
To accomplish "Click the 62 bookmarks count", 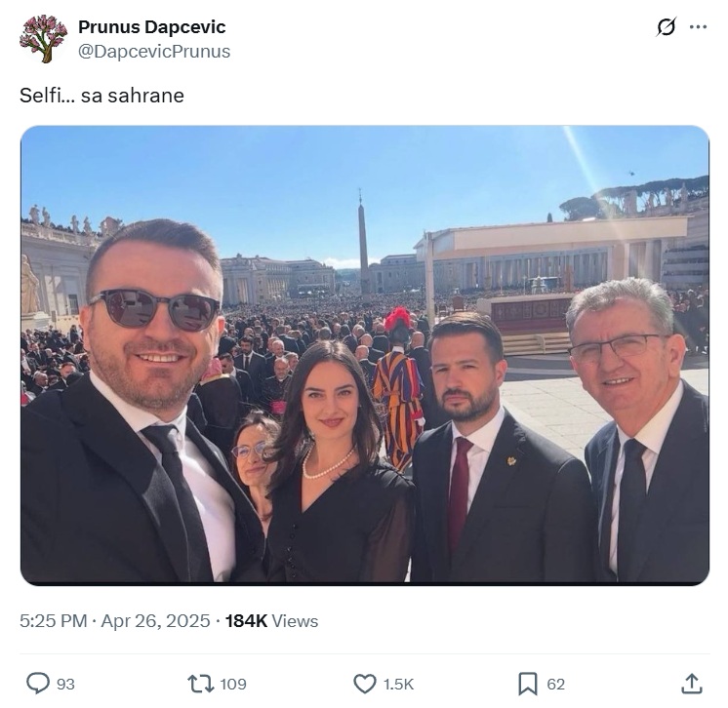I will 555,684.
